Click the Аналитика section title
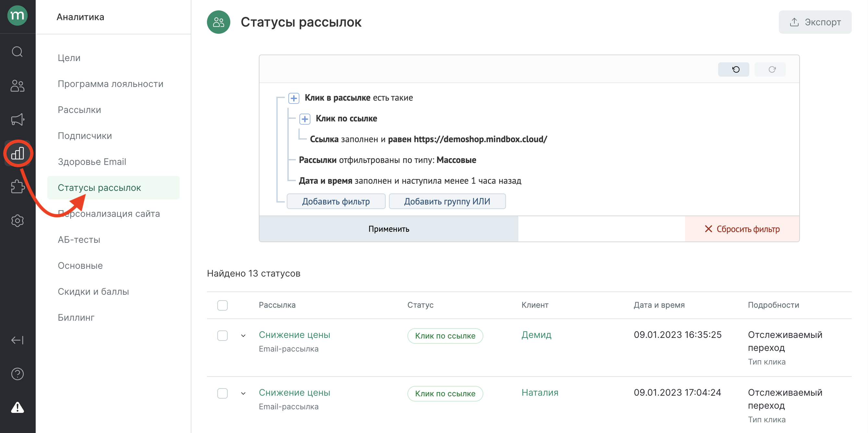868x433 pixels. point(80,17)
